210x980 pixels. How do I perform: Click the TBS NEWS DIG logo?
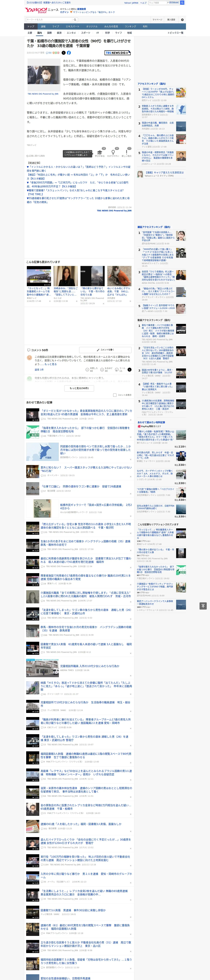(117, 53)
